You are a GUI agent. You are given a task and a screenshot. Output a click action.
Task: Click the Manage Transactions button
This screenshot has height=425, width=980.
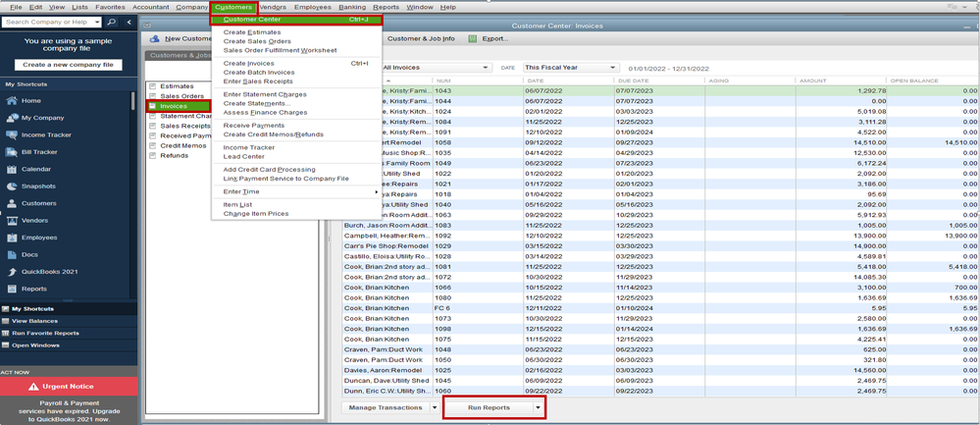tap(386, 407)
